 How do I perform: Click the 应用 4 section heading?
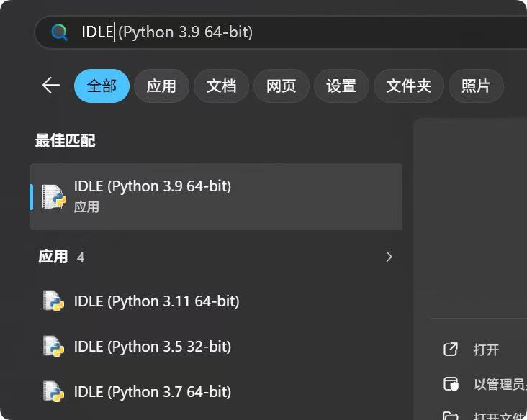[x=61, y=257]
